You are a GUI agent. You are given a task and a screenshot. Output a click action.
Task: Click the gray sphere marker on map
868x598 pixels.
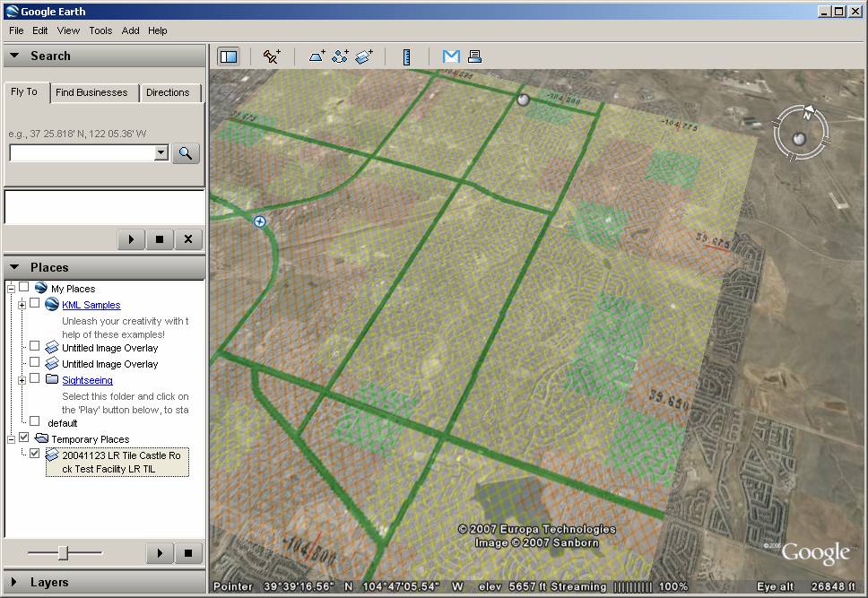[523, 100]
